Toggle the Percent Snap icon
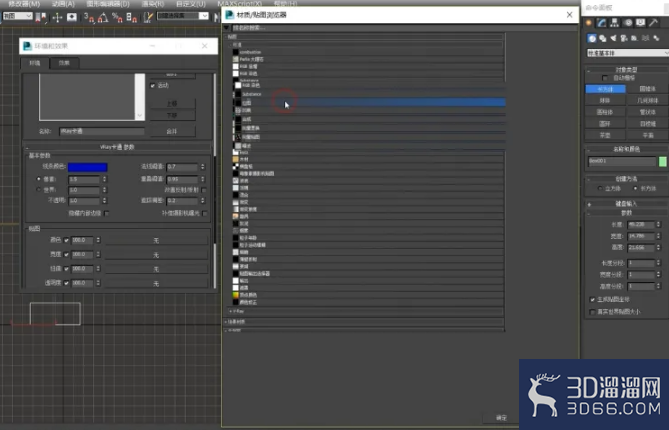This screenshot has width=669, height=430. pyautogui.click(x=117, y=17)
